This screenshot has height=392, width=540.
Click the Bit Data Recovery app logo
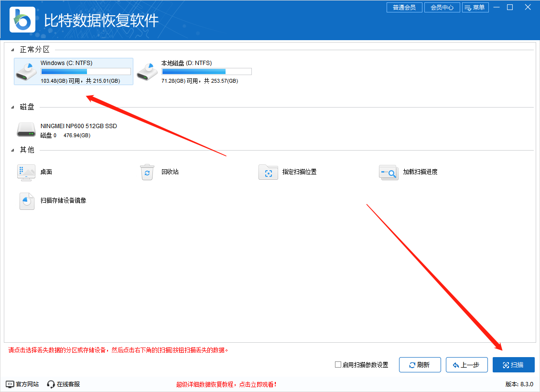coord(22,20)
